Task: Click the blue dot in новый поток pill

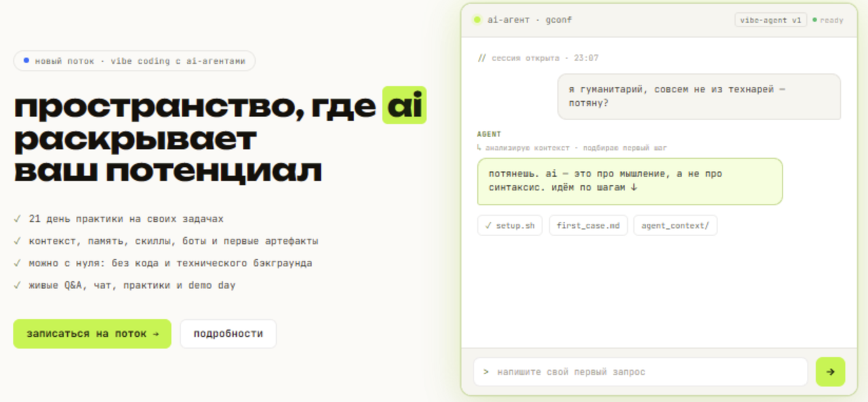Action: click(x=26, y=60)
